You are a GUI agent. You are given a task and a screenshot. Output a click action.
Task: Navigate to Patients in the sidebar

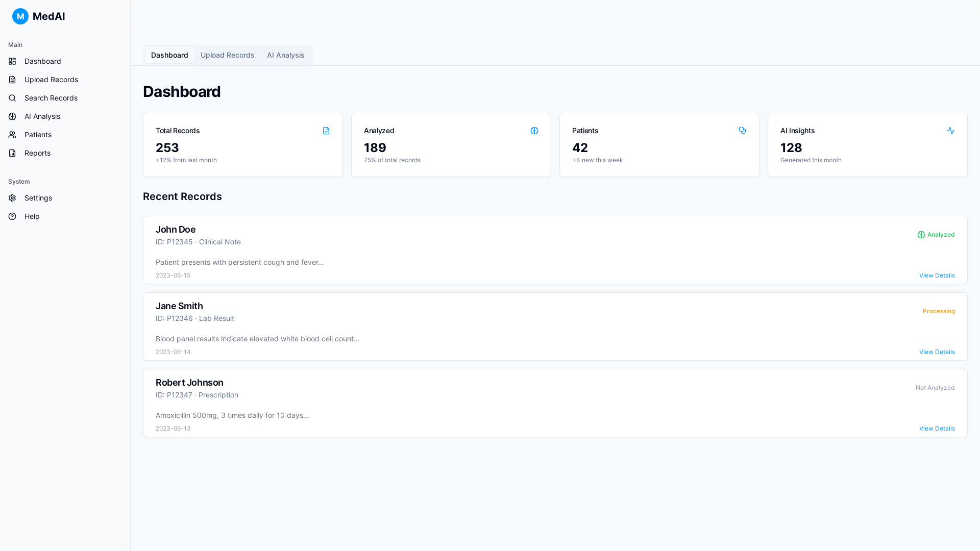click(x=65, y=135)
